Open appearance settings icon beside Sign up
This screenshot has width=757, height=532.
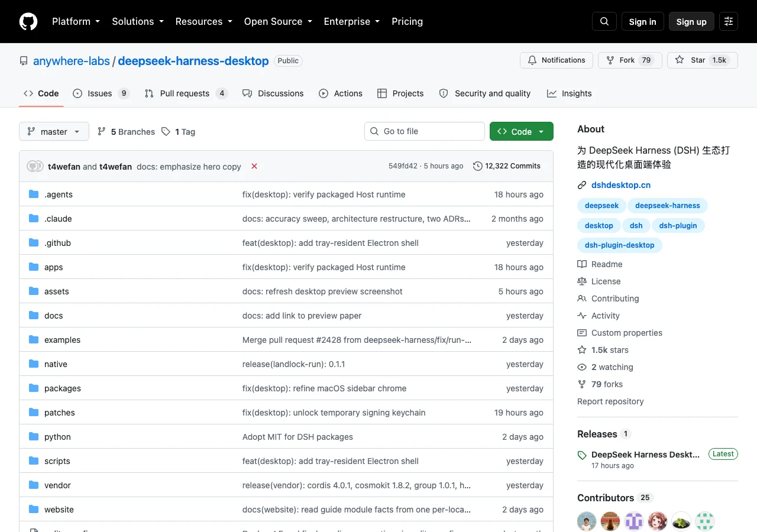pos(729,21)
